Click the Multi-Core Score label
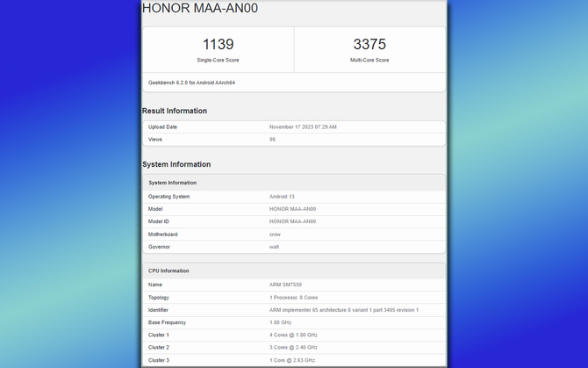Image resolution: width=588 pixels, height=368 pixels. (369, 60)
